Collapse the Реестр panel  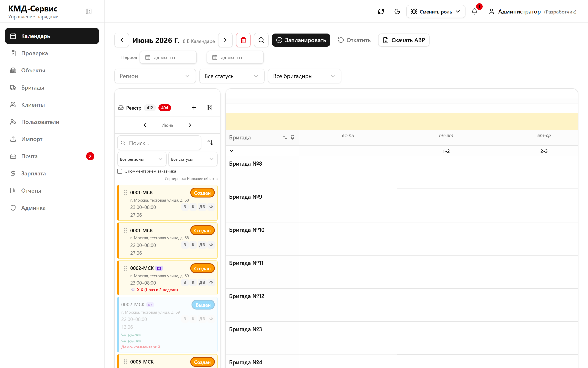click(x=209, y=108)
